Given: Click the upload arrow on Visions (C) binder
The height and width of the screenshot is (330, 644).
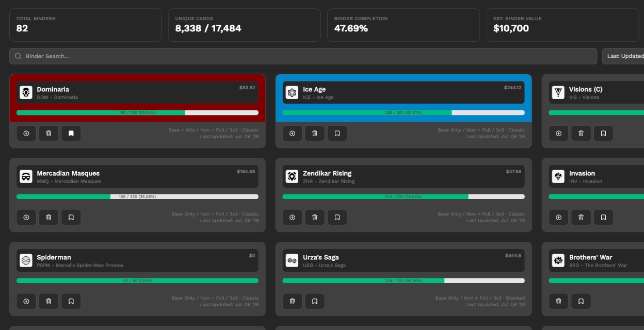Looking at the screenshot, I should (x=559, y=134).
